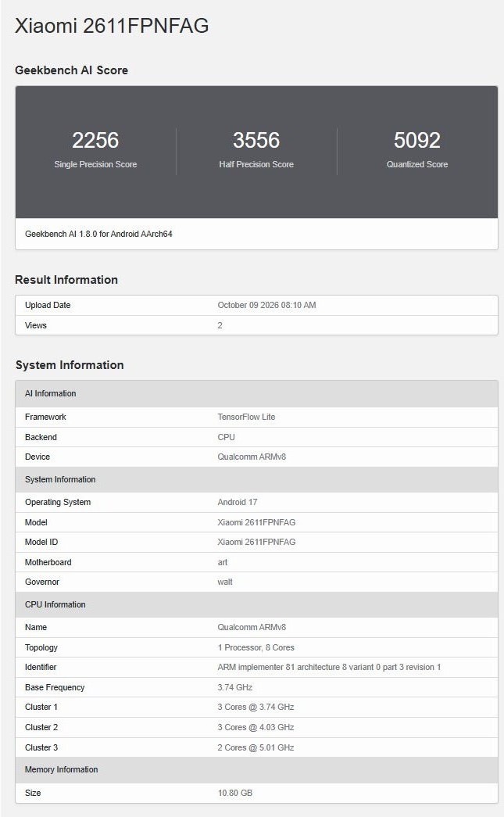Click the Backend CPU row
Image resolution: width=504 pixels, height=817 pixels.
tap(256, 437)
